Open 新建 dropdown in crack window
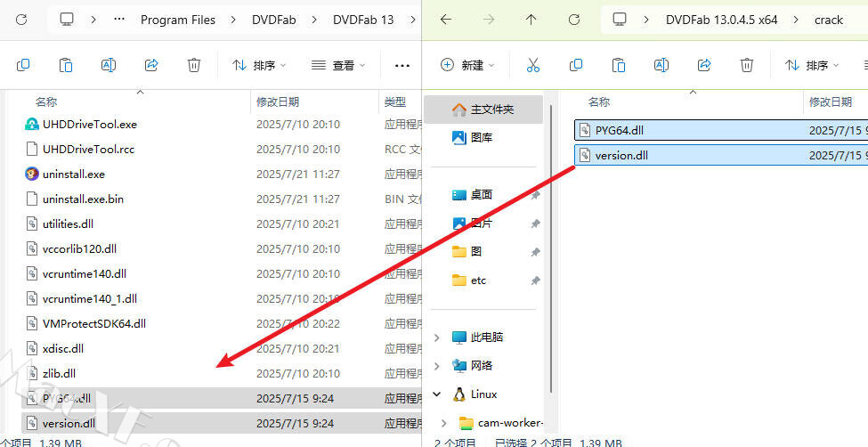Screen dimensions: 868x447 click(x=467, y=65)
